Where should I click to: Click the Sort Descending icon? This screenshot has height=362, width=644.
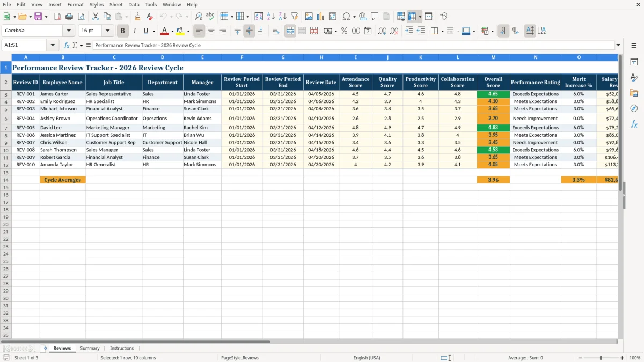(283, 17)
